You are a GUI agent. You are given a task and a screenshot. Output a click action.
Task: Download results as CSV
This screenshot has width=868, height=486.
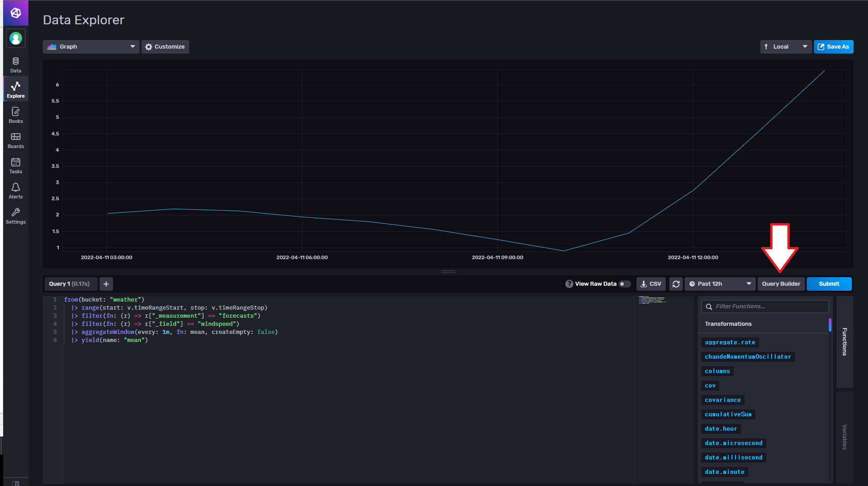click(651, 284)
